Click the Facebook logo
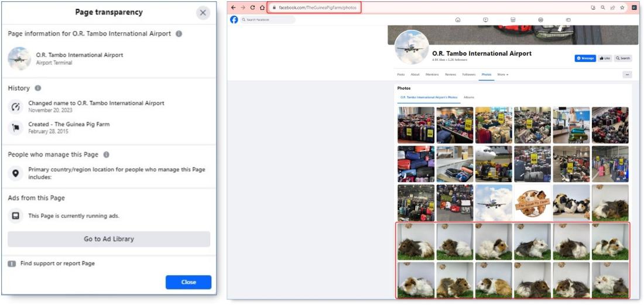 (x=234, y=20)
